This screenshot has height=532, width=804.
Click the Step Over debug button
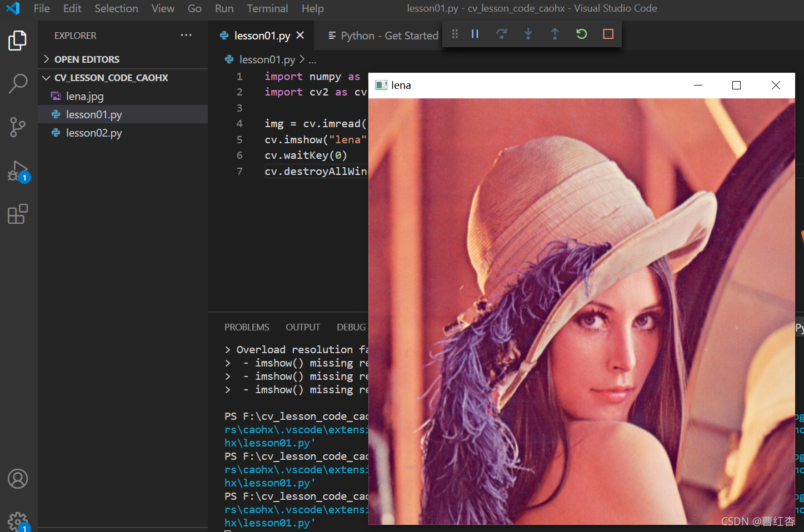[x=502, y=34]
